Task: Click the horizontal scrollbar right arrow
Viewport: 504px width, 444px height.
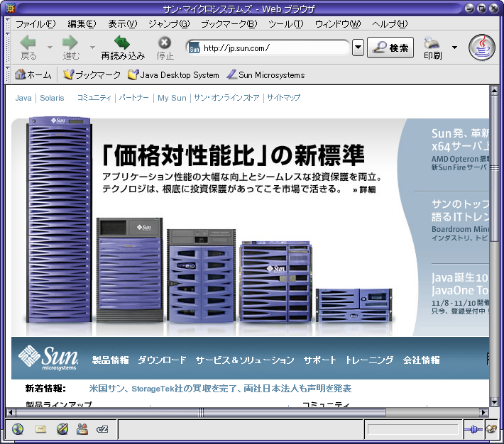Action: (x=483, y=412)
